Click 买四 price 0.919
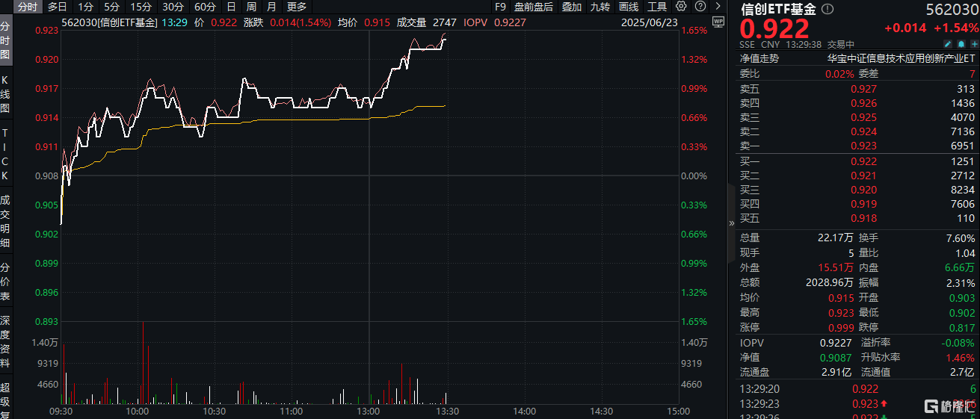Image resolution: width=980 pixels, height=419 pixels. click(863, 204)
